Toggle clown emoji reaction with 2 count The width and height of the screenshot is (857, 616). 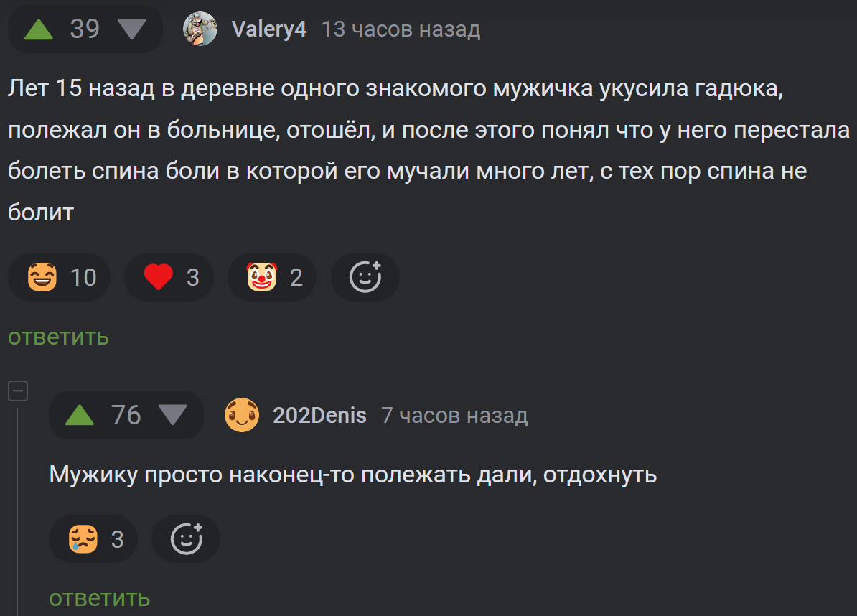point(272,277)
